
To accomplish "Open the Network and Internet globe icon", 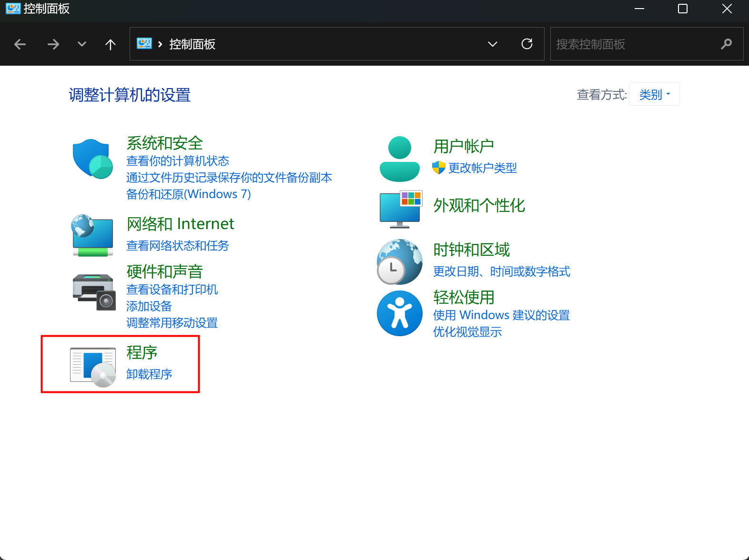I will pos(92,235).
